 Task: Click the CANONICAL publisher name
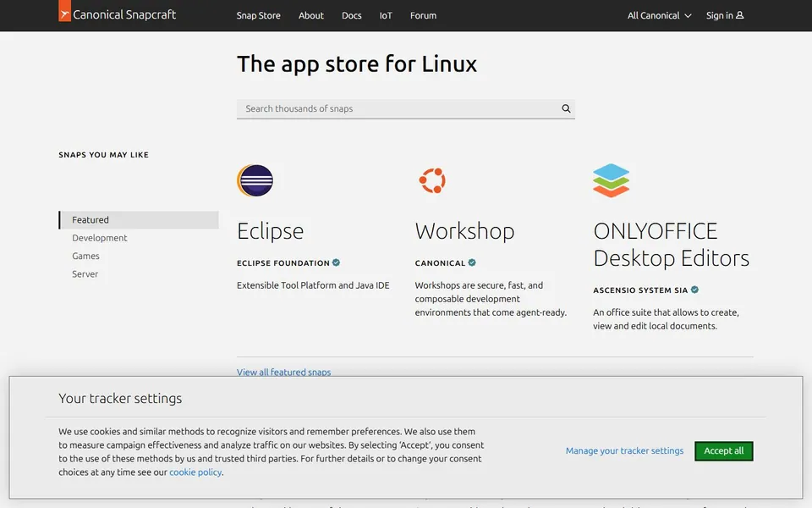(440, 263)
